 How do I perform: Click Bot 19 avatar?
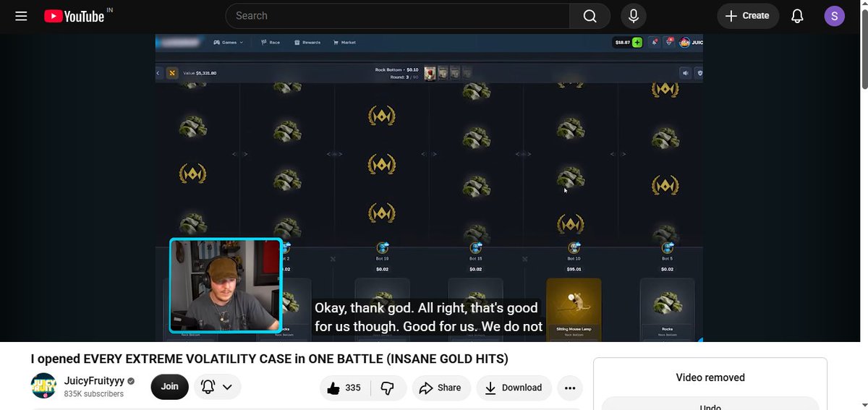[x=383, y=248]
